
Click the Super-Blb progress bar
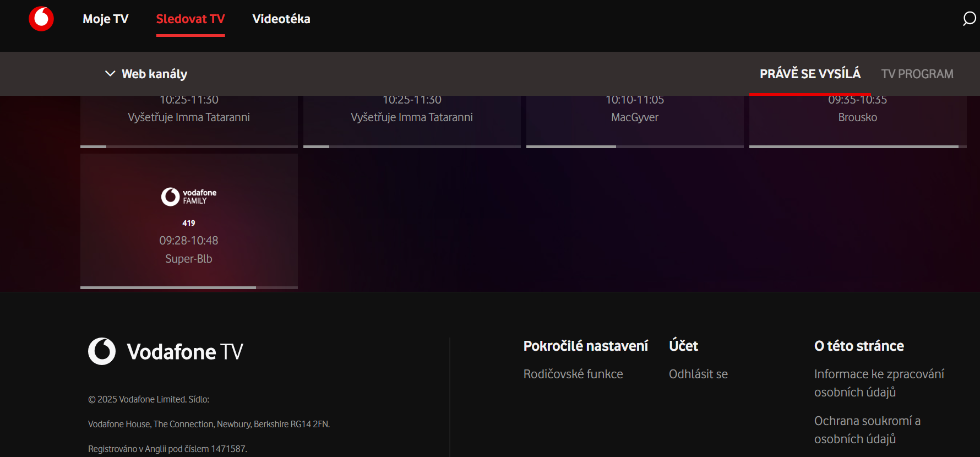(189, 287)
